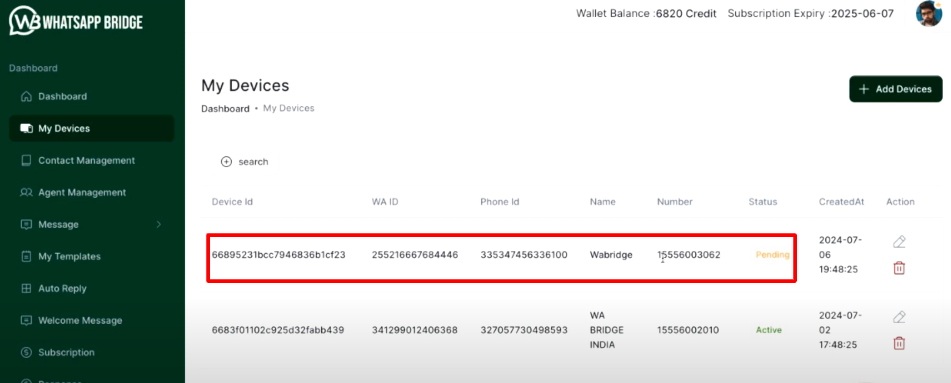Click the Welcome Message icon
This screenshot has height=383, width=951.
click(x=25, y=320)
